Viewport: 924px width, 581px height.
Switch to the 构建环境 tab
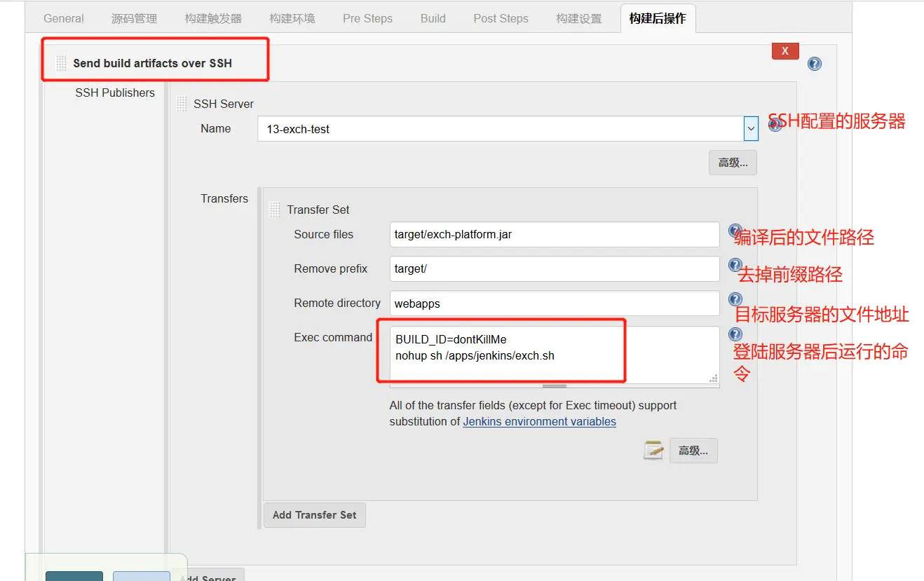pyautogui.click(x=292, y=18)
